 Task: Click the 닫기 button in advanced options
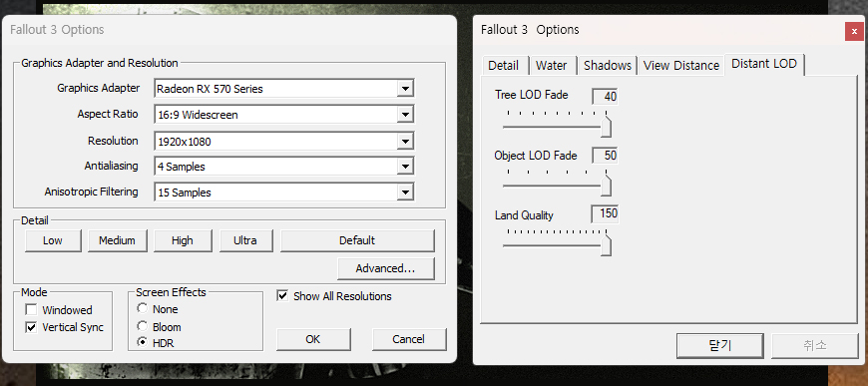[720, 345]
